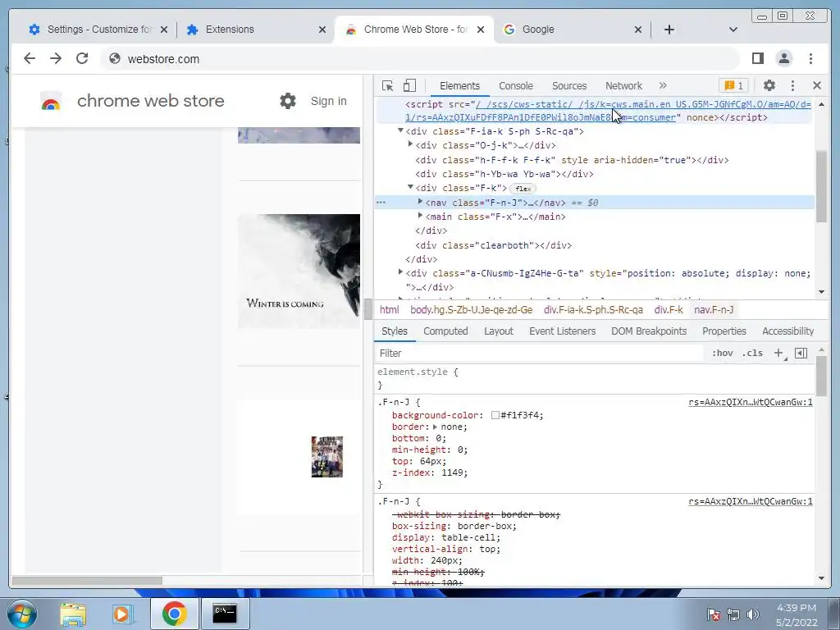Viewport: 840px width, 630px height.
Task: Open the script src cws-static link
Action: point(608,111)
